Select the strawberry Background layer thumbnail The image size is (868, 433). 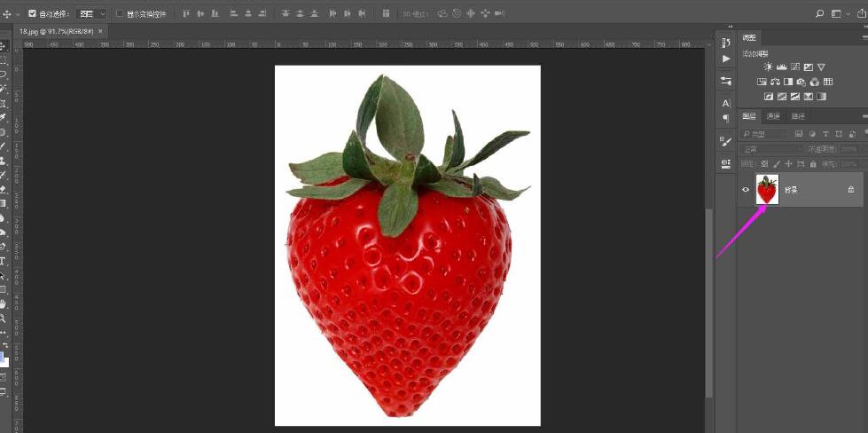coord(767,189)
